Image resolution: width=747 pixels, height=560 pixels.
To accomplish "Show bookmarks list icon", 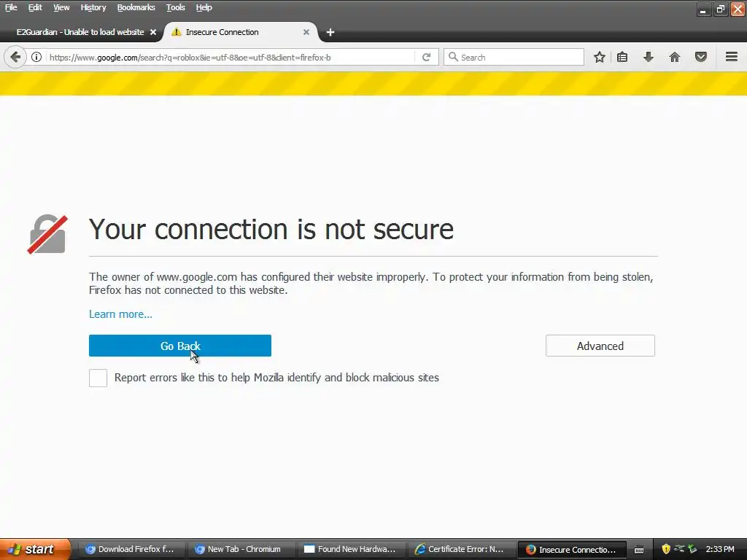I will pyautogui.click(x=622, y=57).
